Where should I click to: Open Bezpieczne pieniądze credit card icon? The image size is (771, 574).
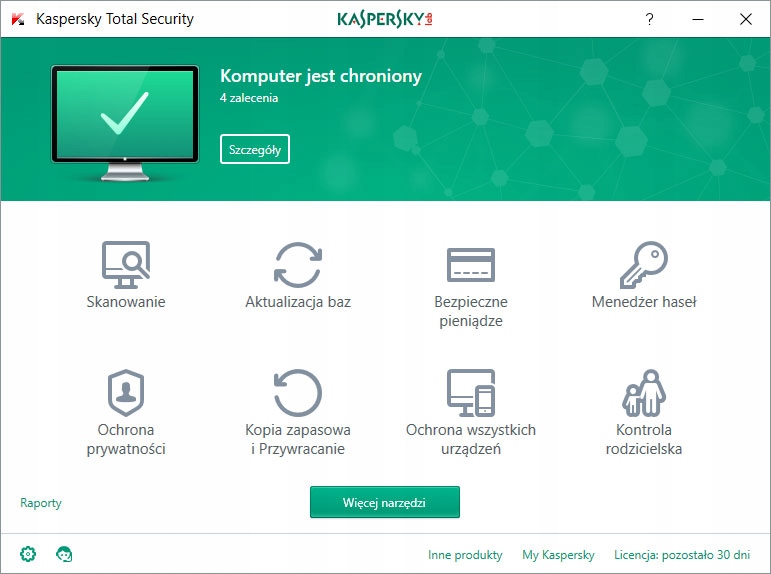pos(471,265)
